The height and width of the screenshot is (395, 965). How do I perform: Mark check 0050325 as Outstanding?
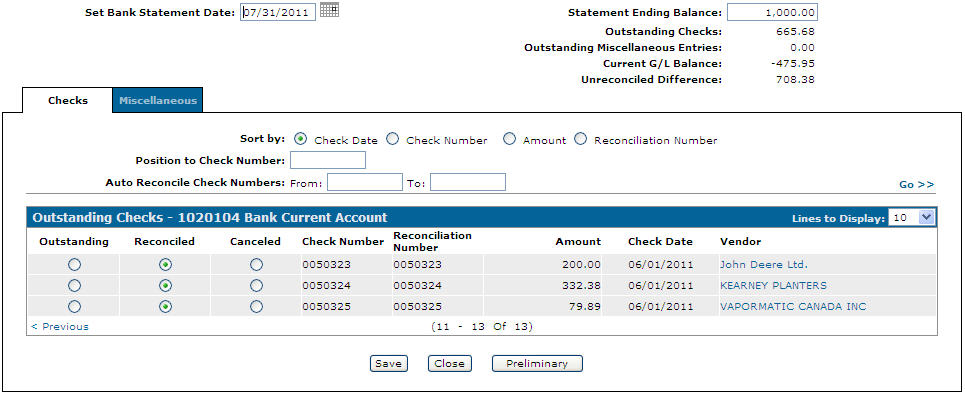tap(74, 306)
